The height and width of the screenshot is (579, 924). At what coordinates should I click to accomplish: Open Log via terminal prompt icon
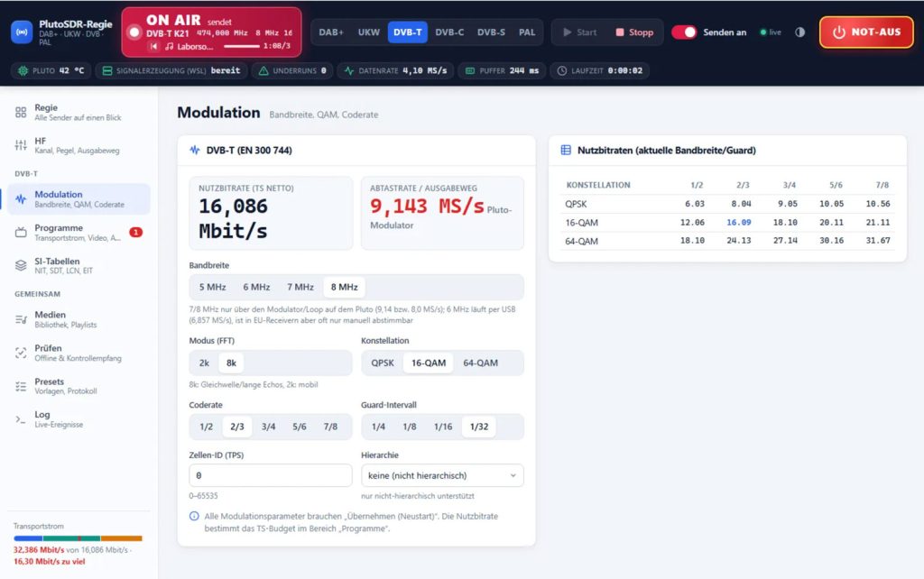coord(21,419)
